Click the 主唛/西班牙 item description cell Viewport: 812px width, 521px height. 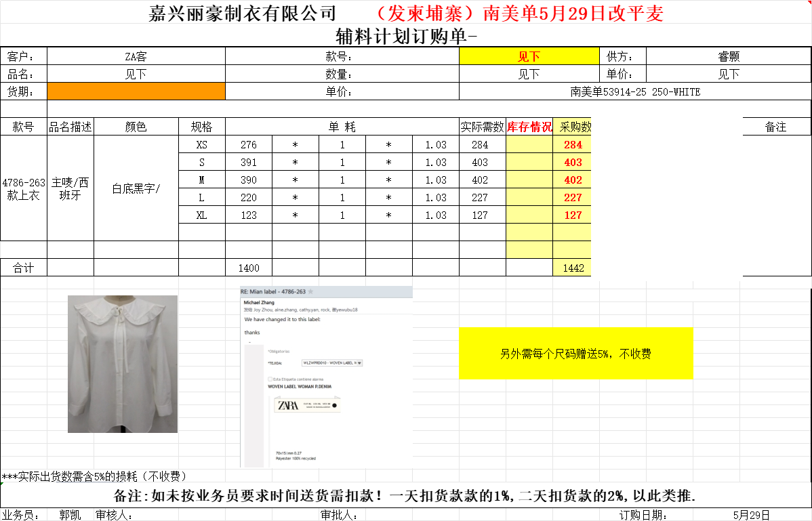(70, 188)
